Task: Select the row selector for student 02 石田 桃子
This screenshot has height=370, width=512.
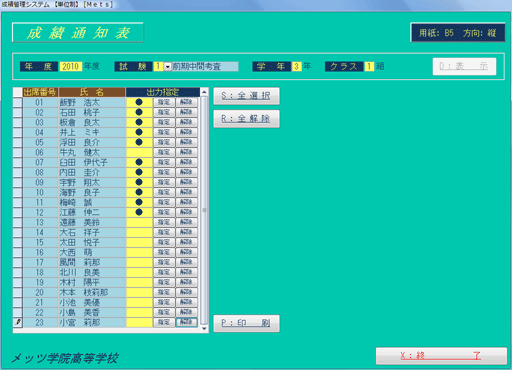Action: tap(18, 112)
